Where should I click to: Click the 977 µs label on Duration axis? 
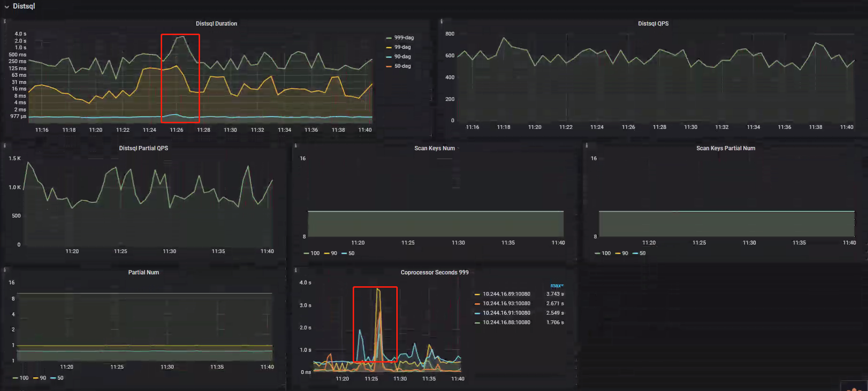coord(18,116)
